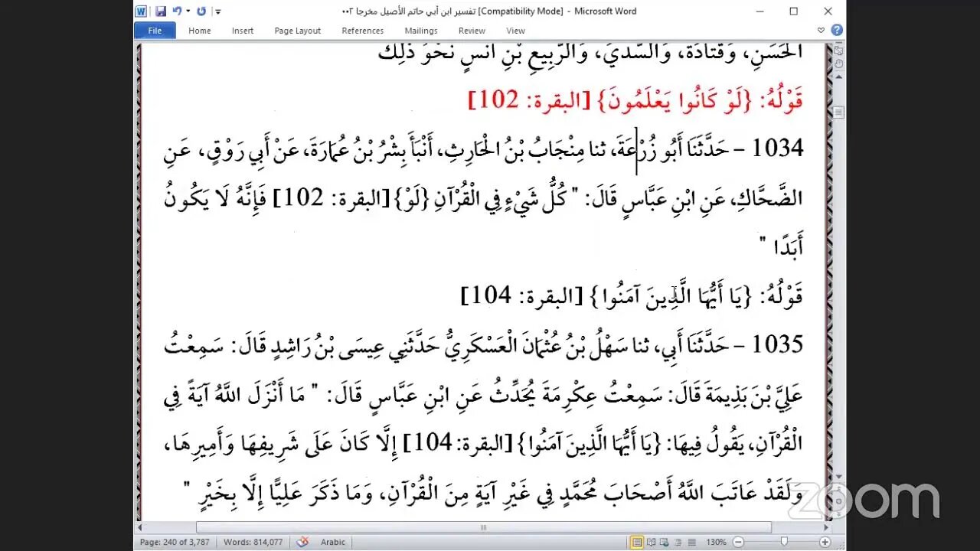The width and height of the screenshot is (980, 551).
Task: Click the heading with red [البقرة: 102]
Action: pyautogui.click(x=635, y=100)
